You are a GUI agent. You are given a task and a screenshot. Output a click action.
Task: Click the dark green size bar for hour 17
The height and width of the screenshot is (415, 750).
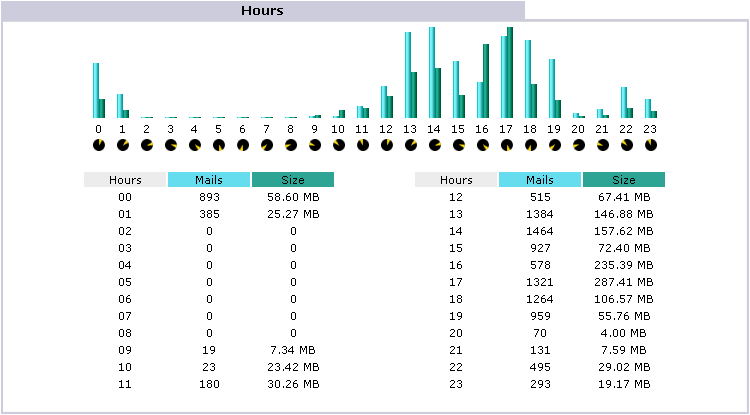(x=510, y=73)
